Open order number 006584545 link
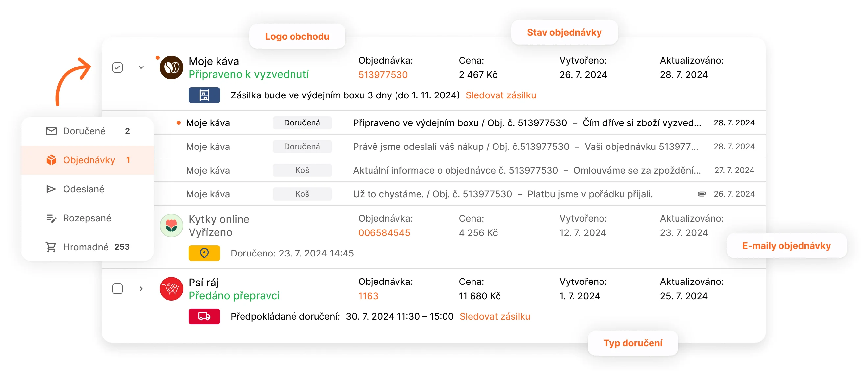Screen dimensions: 868x378 (x=384, y=233)
